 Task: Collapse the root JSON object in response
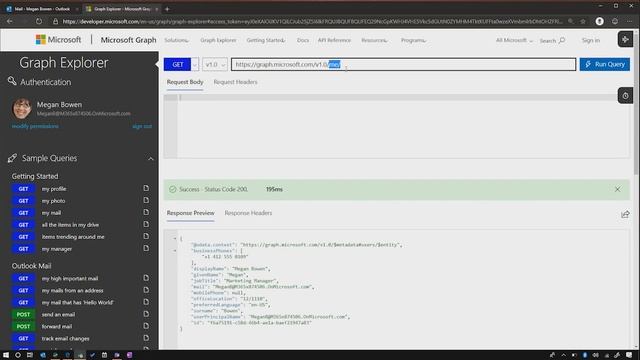click(x=175, y=238)
